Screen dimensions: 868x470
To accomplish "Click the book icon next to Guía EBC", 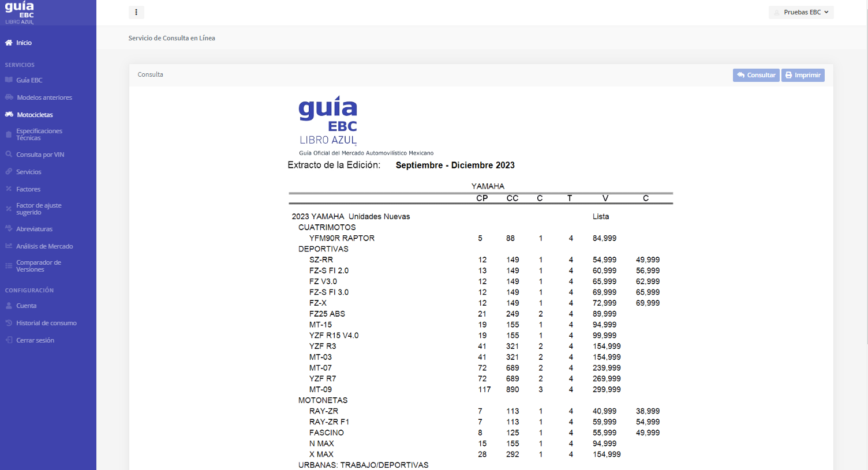I will pos(9,80).
